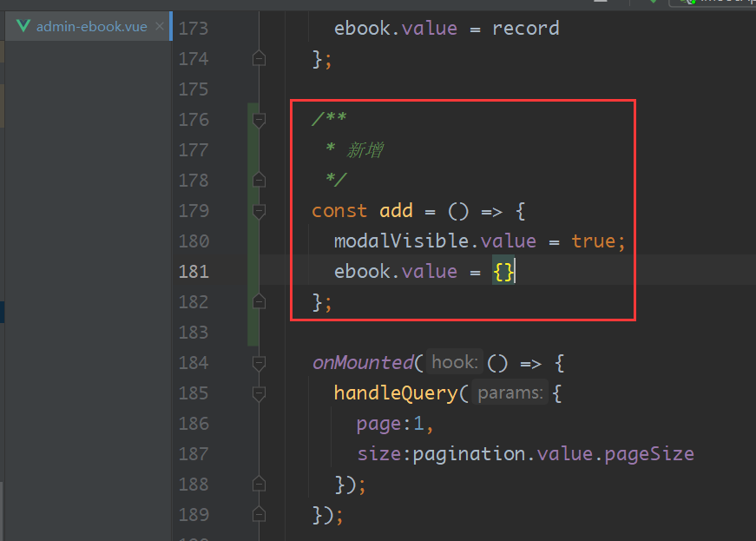
Task: Click 'size' property on line 187
Action: pos(379,454)
